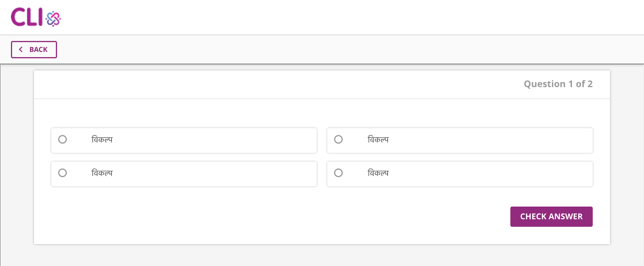Select the bottom-right विकल्प radio button
The image size is (644, 266).
338,173
